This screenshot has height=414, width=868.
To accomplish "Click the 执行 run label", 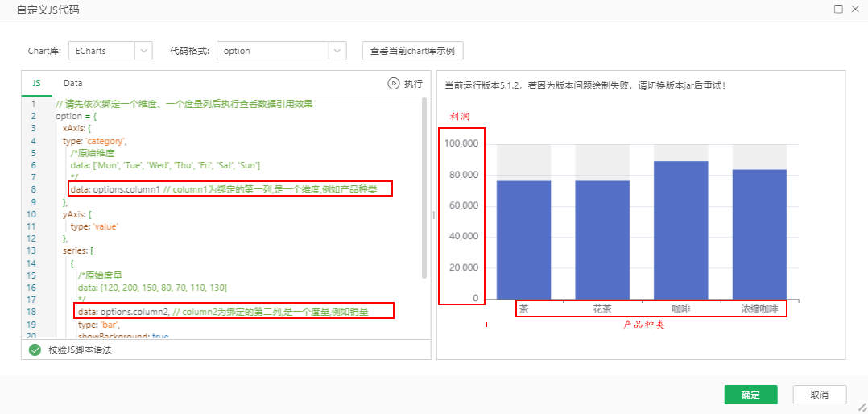I will (x=414, y=84).
